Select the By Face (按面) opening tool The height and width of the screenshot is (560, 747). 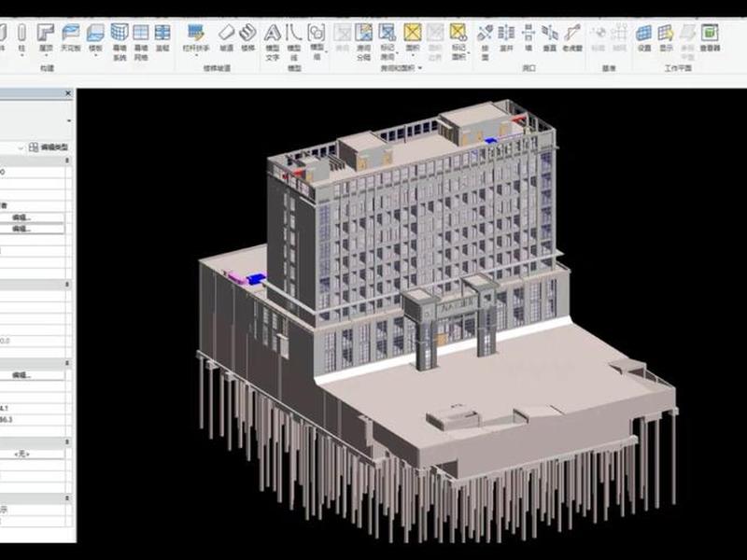485,42
